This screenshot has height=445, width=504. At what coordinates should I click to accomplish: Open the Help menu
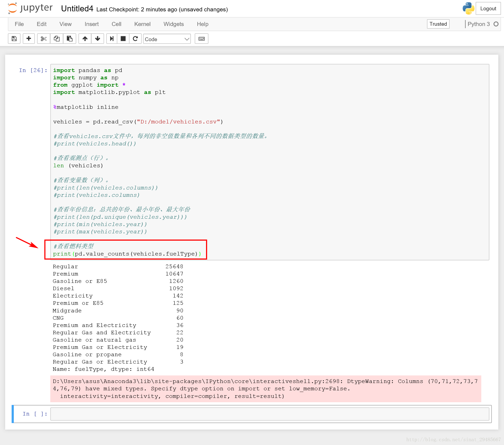tap(203, 24)
